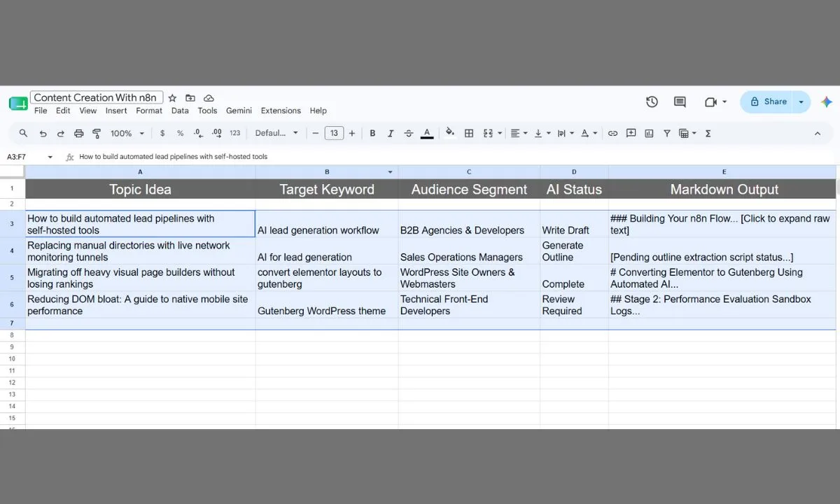Screen dimensions: 840x504
Task: Open the Format menu
Action: coord(149,111)
